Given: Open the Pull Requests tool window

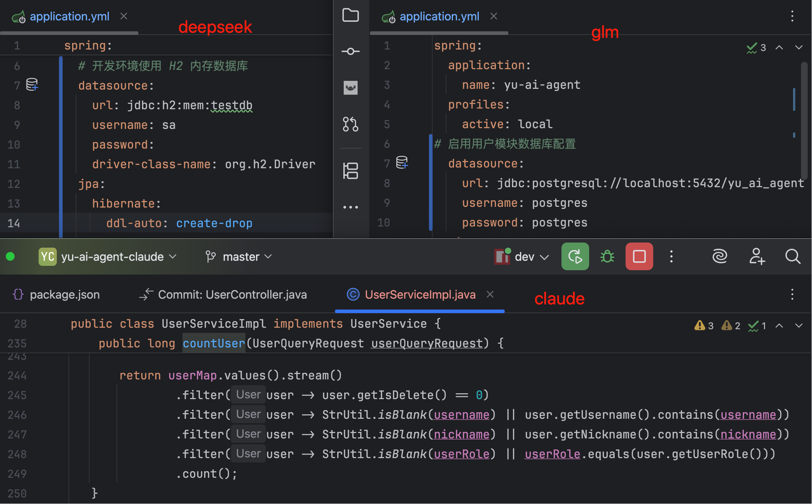Looking at the screenshot, I should [350, 124].
